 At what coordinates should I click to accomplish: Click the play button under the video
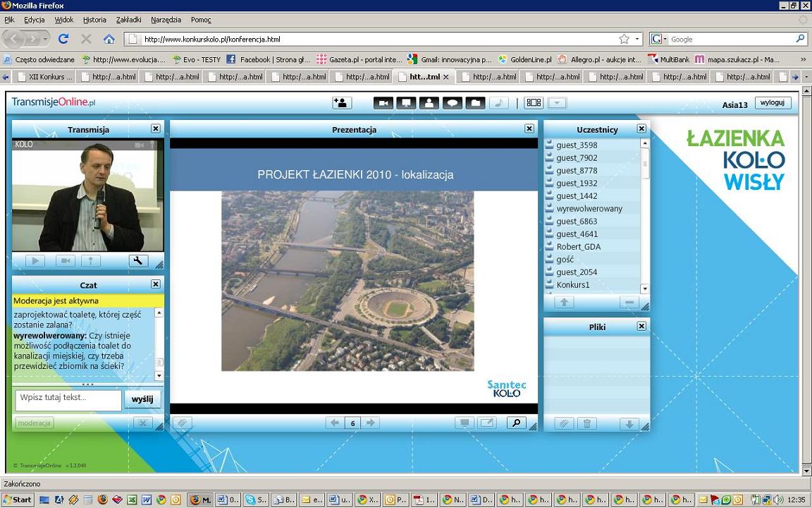[35, 261]
